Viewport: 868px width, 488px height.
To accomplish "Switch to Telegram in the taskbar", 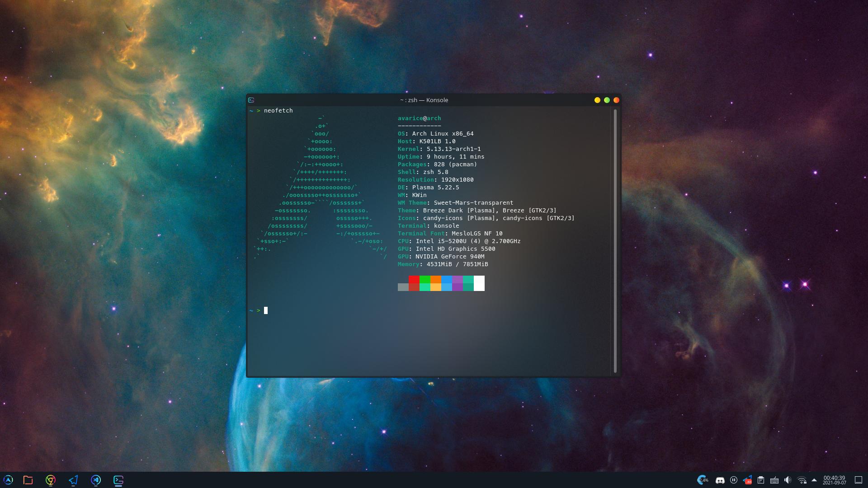I will click(x=73, y=480).
